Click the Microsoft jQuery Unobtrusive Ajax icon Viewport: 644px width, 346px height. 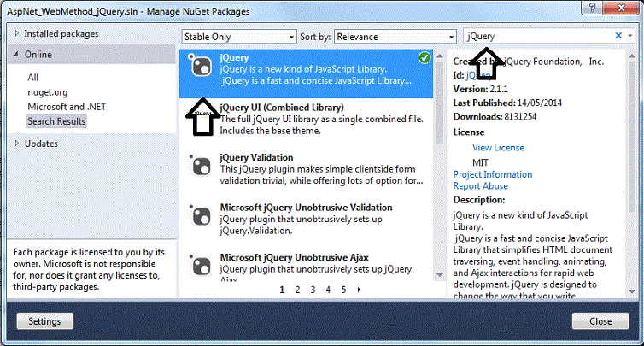tap(201, 266)
